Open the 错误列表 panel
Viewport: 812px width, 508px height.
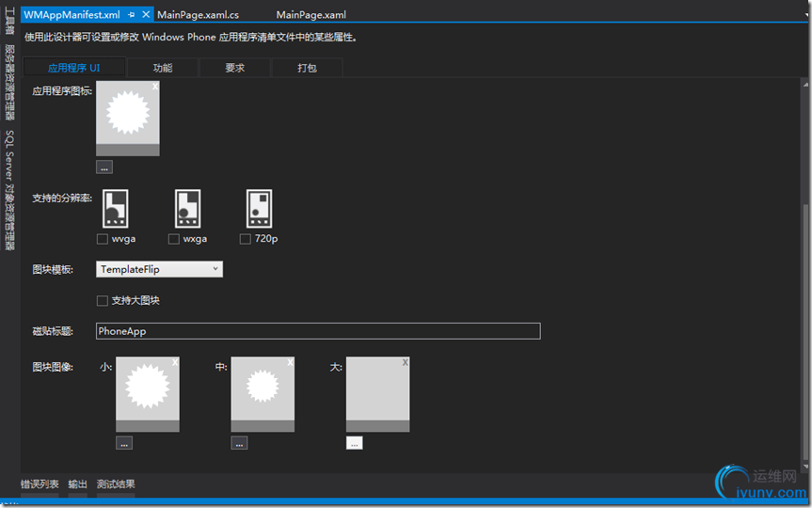tap(40, 484)
